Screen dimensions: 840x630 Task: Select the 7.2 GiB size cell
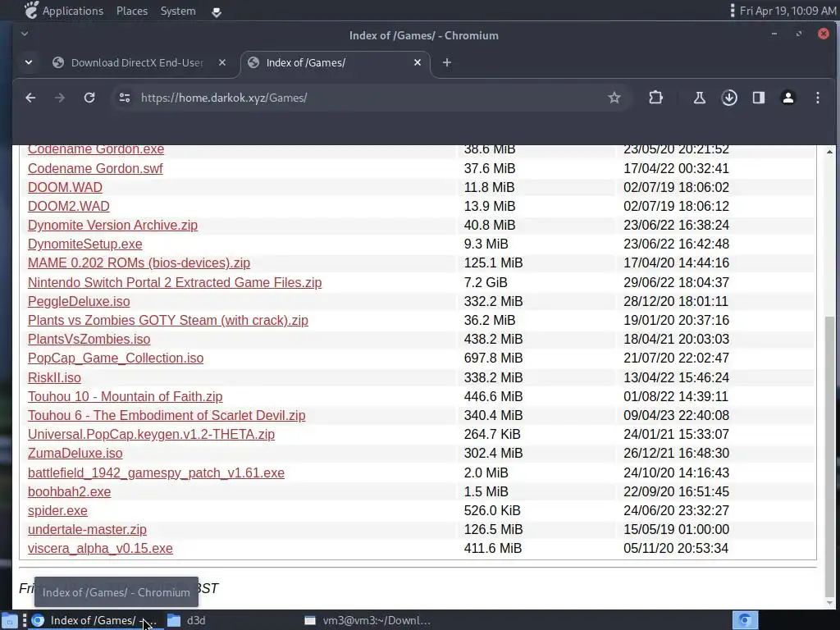(486, 282)
